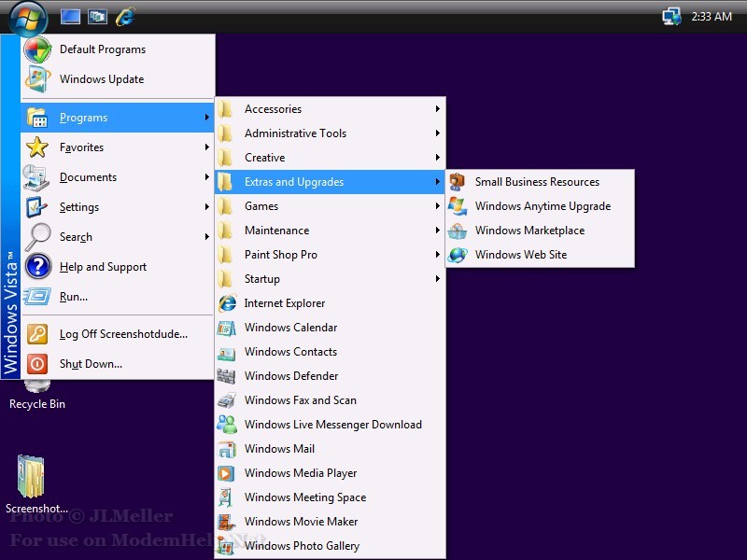Click the Windows Movie Maker icon
Viewport: 747px width, 560px height.
pyautogui.click(x=226, y=522)
